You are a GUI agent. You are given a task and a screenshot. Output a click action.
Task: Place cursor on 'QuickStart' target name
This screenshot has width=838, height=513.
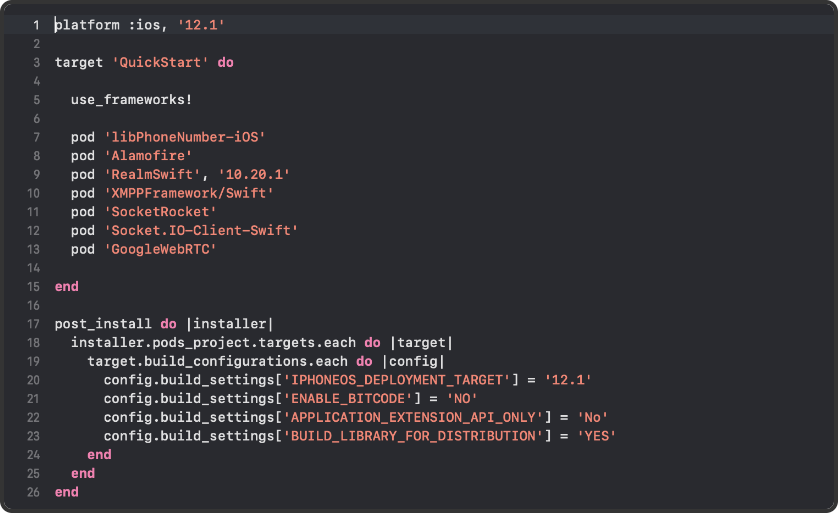pyautogui.click(x=160, y=62)
